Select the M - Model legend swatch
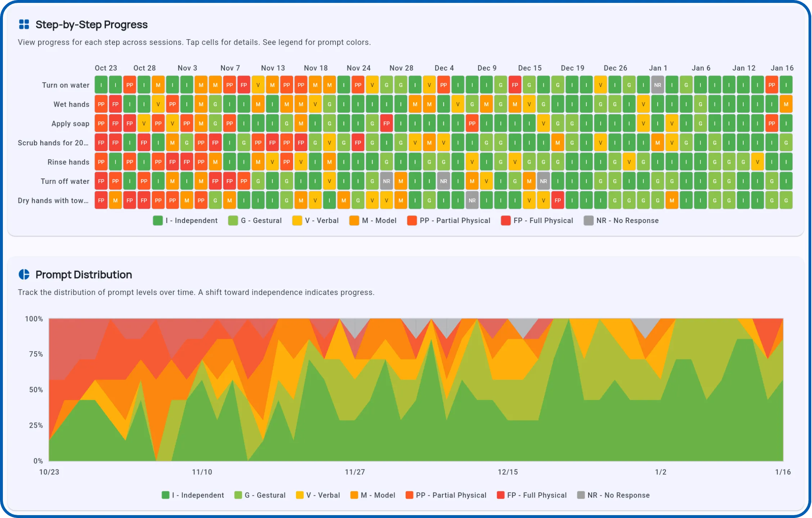Image resolution: width=812 pixels, height=518 pixels. click(354, 221)
